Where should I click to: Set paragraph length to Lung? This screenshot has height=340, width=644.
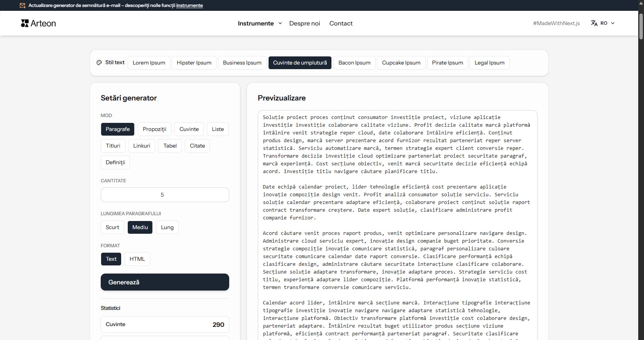(x=167, y=227)
